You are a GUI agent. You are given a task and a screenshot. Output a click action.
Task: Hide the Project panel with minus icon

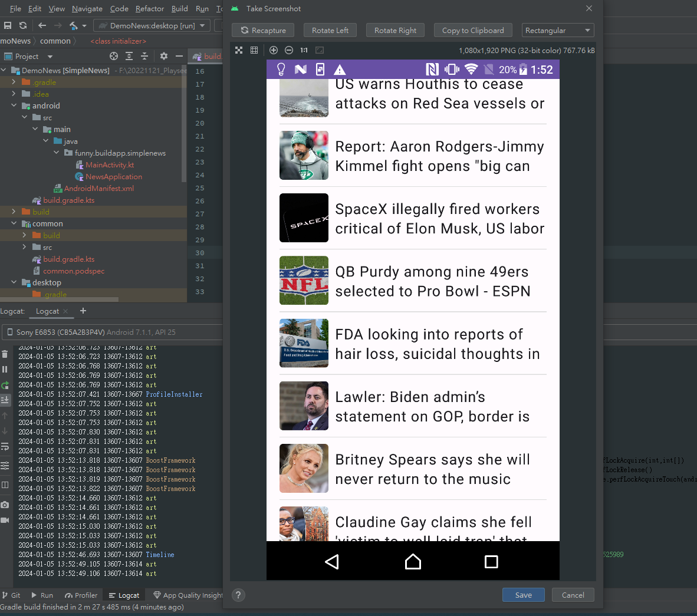[179, 56]
